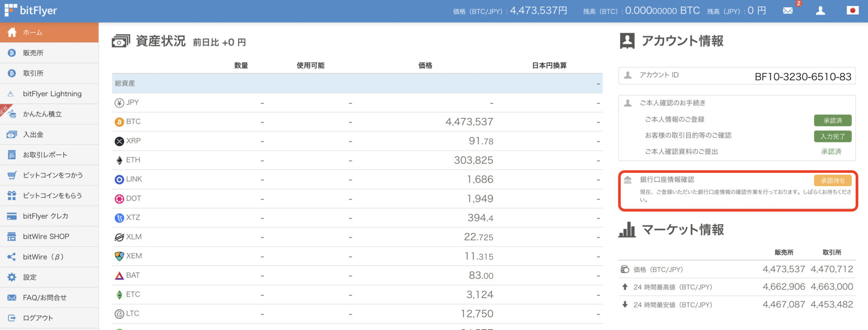Click the 入出金 banknote icon
The height and width of the screenshot is (330, 868).
click(12, 135)
